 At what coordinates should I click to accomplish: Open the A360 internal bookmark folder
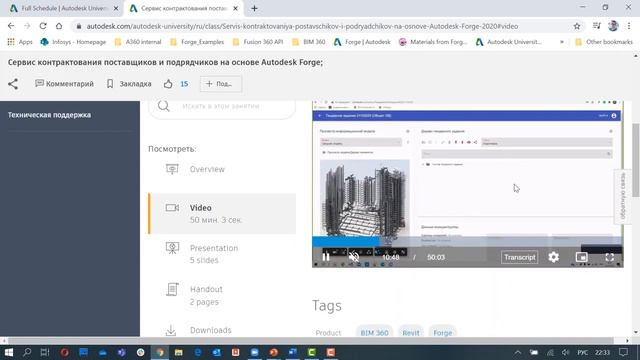click(x=138, y=42)
